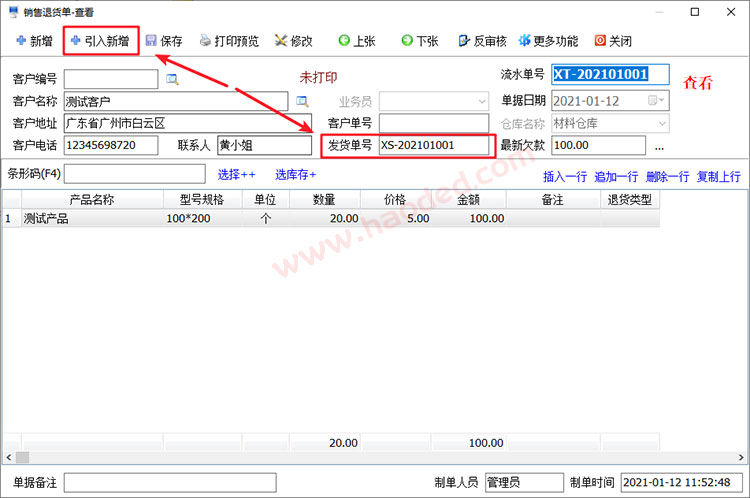Click the red 关闭 toolbar button
The width and height of the screenshot is (750, 498).
(x=613, y=41)
